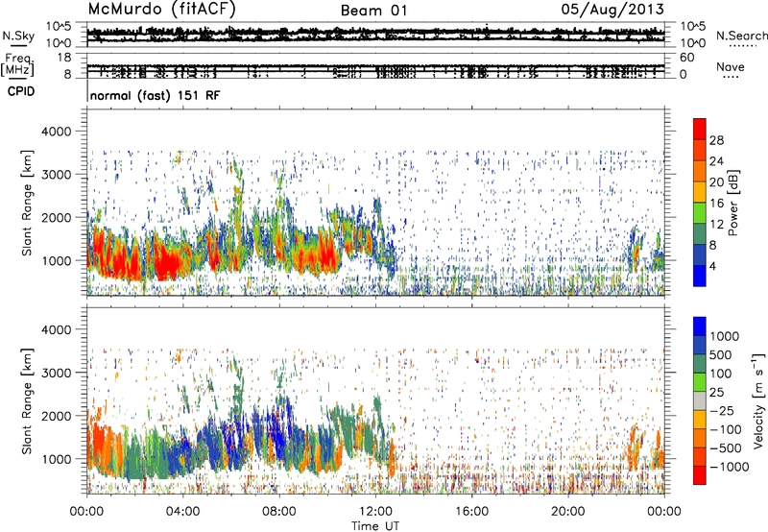768x532 pixels.
Task: Click the N.Sky axis label
Action: pyautogui.click(x=18, y=36)
